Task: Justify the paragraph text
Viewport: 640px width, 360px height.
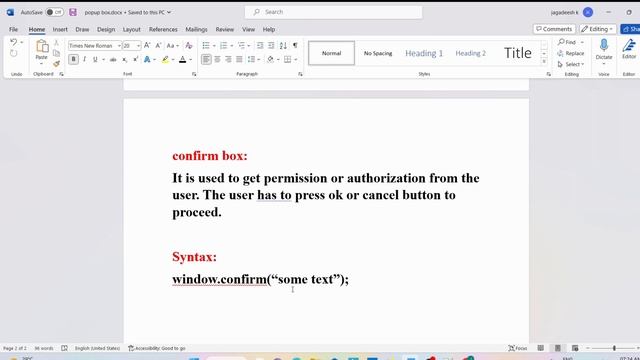Action: tap(239, 60)
